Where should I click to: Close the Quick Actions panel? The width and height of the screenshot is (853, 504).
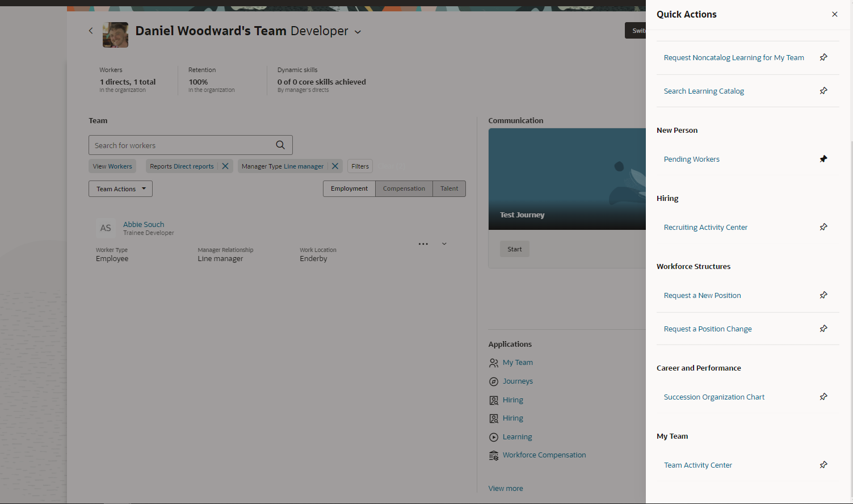point(834,14)
